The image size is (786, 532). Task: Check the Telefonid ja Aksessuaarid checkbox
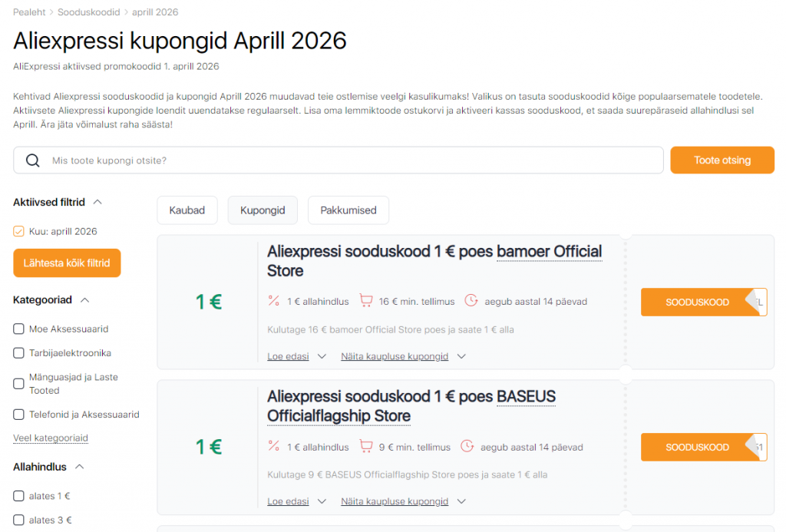(18, 414)
